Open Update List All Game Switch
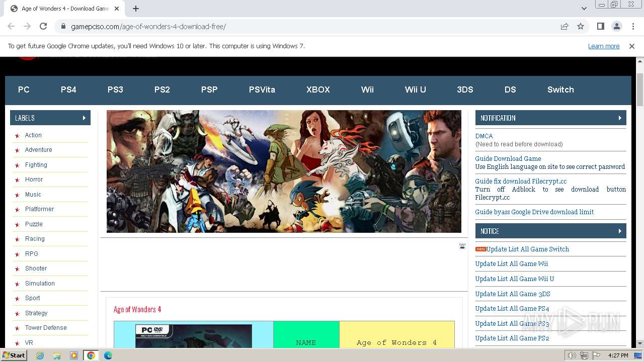Image resolution: width=644 pixels, height=362 pixels. 527,249
